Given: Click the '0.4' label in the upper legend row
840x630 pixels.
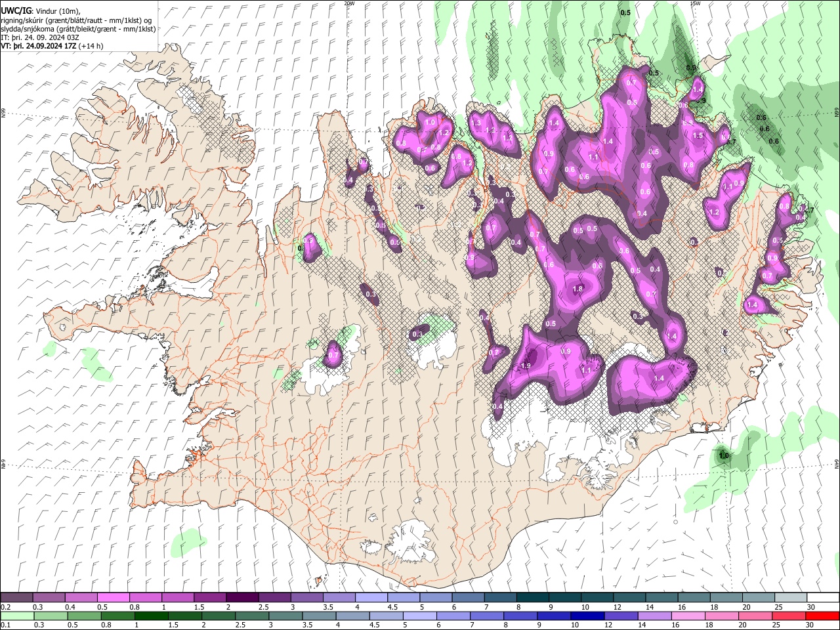Looking at the screenshot, I should click(70, 607).
